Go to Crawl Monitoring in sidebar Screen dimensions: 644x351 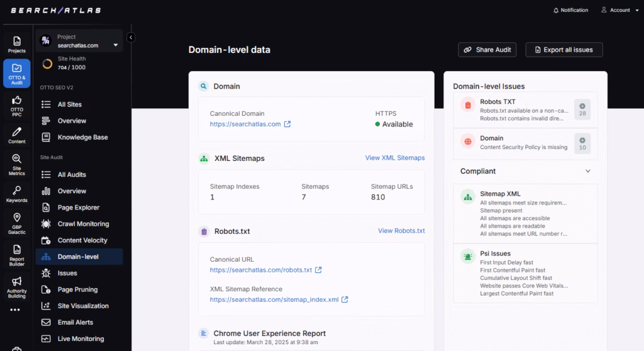click(x=83, y=224)
